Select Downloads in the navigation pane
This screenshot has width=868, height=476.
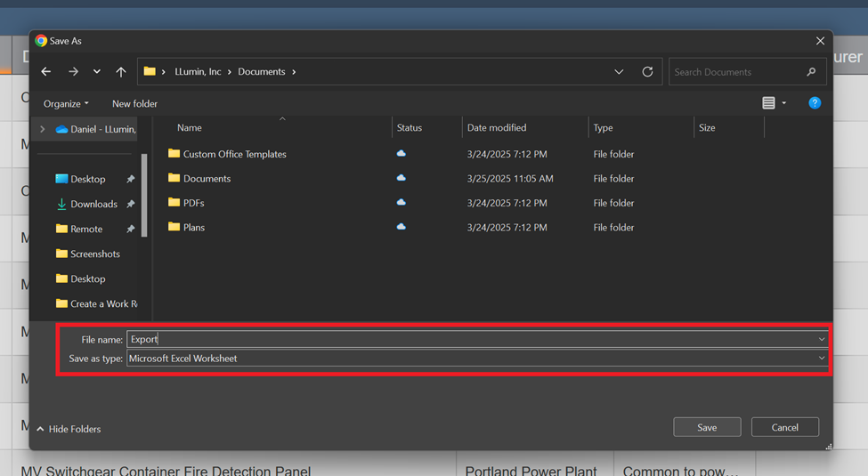point(93,204)
